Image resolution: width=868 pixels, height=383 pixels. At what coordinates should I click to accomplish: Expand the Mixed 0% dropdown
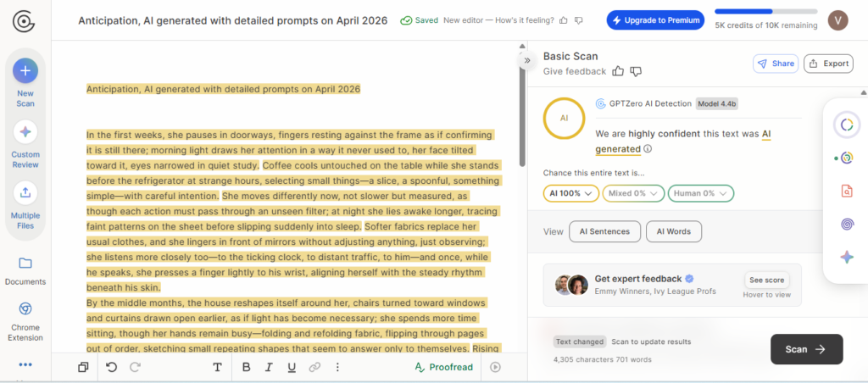(x=633, y=193)
